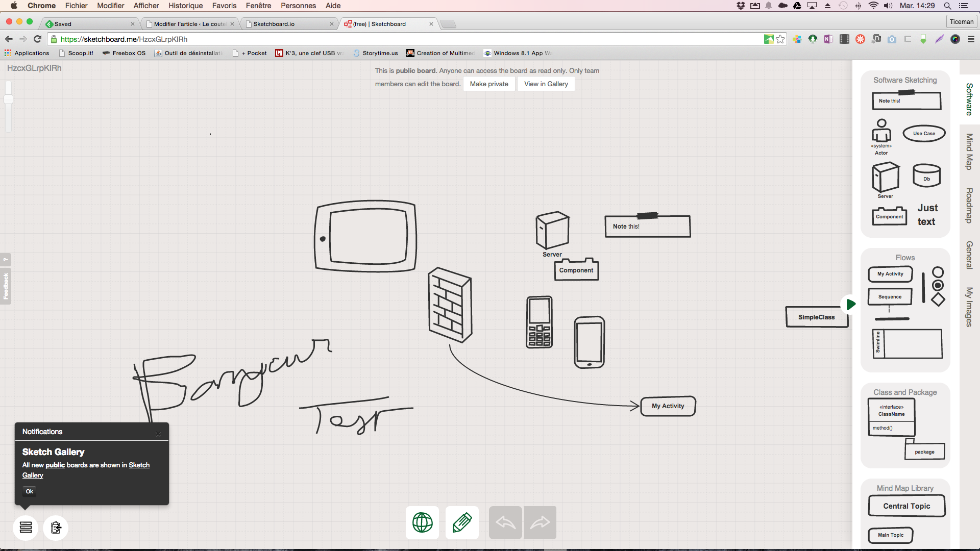Image resolution: width=980 pixels, height=551 pixels.
Task: Open the public link in notification
Action: pyautogui.click(x=55, y=465)
